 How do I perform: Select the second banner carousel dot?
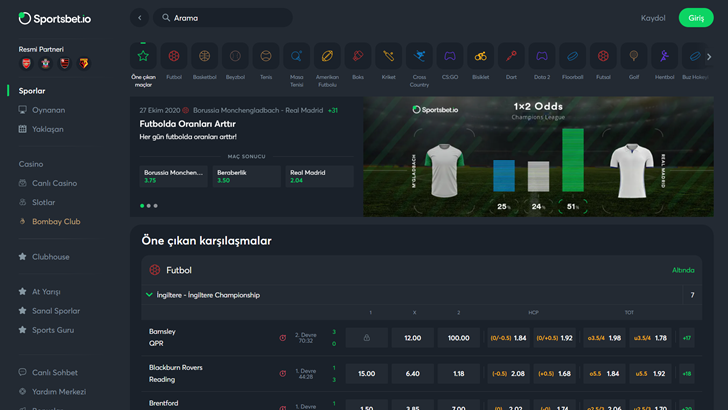click(x=149, y=206)
